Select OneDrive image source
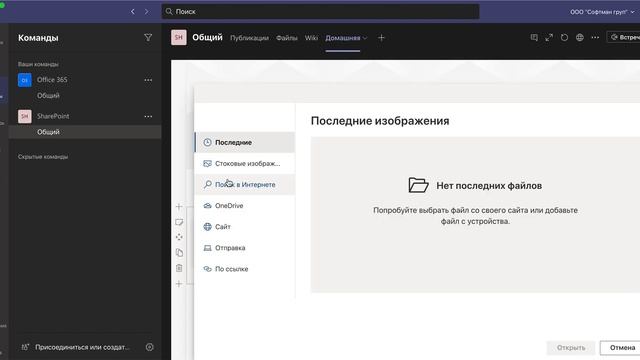Image resolution: width=640 pixels, height=360 pixels. tap(244, 206)
